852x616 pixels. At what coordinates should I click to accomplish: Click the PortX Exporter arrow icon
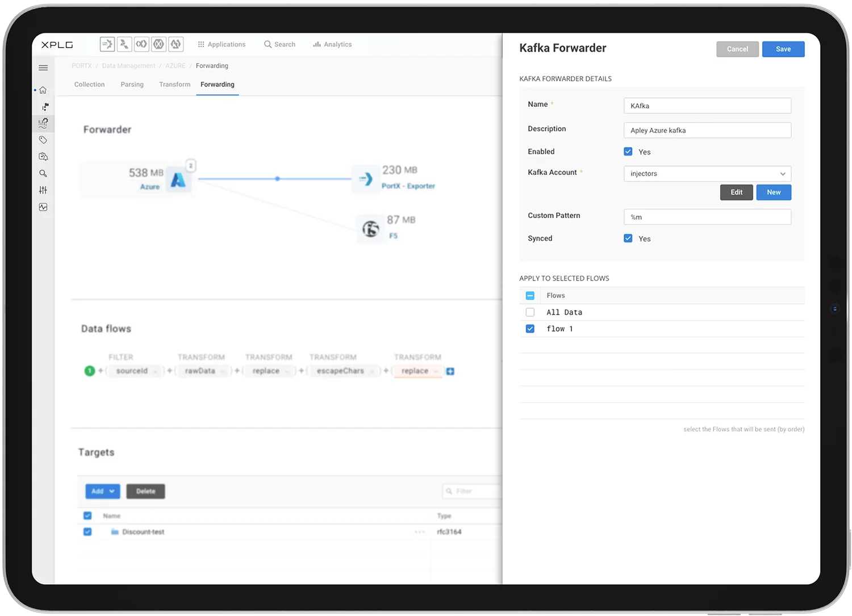point(366,179)
